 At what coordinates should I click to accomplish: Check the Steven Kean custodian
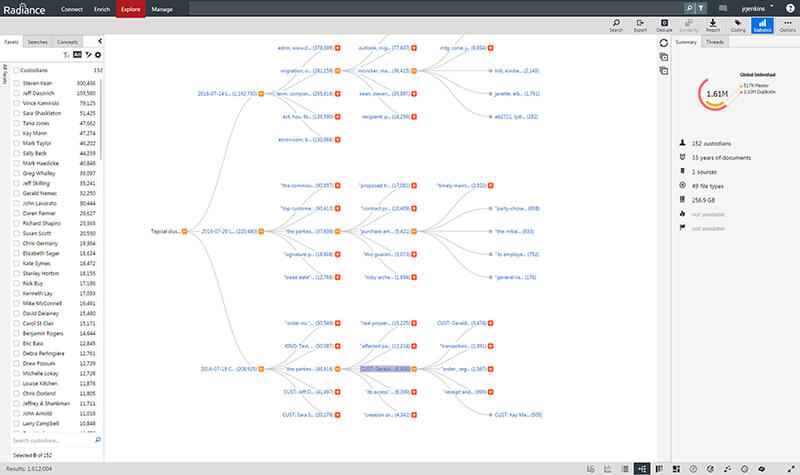pyautogui.click(x=16, y=83)
